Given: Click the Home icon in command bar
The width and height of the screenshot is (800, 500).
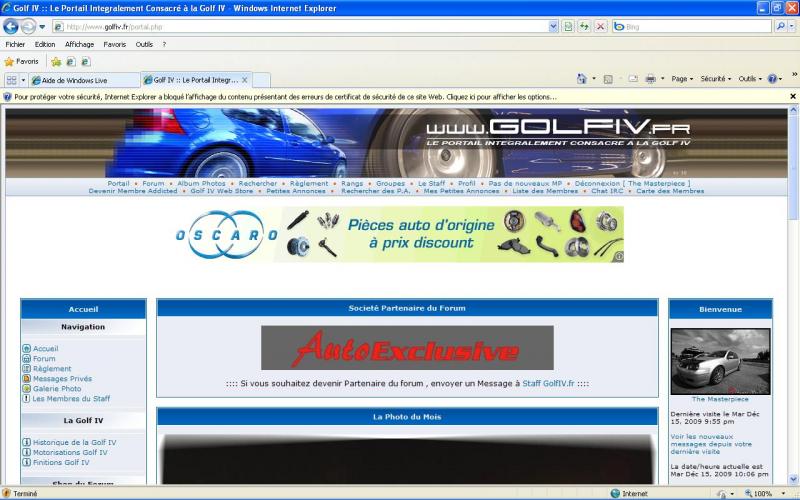Looking at the screenshot, I should click(582, 79).
